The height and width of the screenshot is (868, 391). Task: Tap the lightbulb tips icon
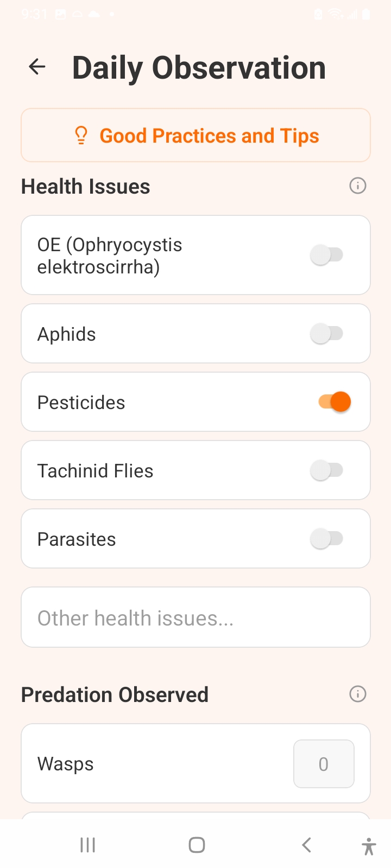click(x=81, y=136)
